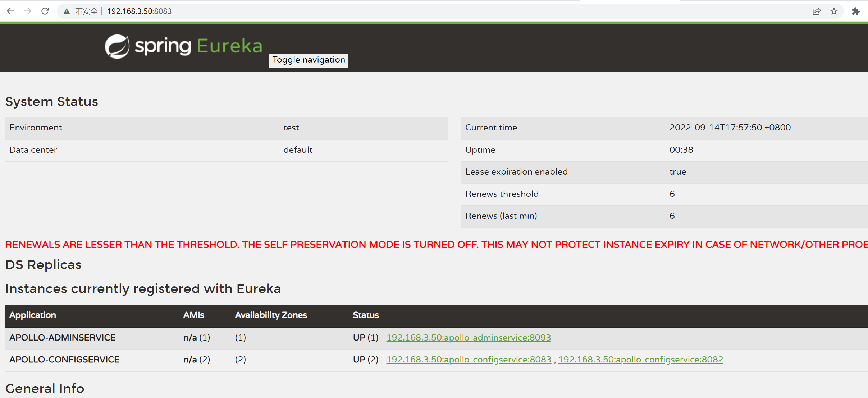This screenshot has height=398, width=868.
Task: Open apollo-adminservice:8093 instance link
Action: coord(468,338)
